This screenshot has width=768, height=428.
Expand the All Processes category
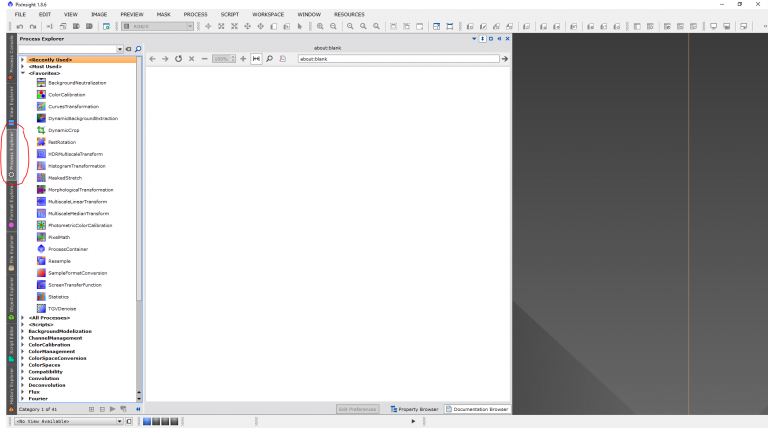[22, 318]
